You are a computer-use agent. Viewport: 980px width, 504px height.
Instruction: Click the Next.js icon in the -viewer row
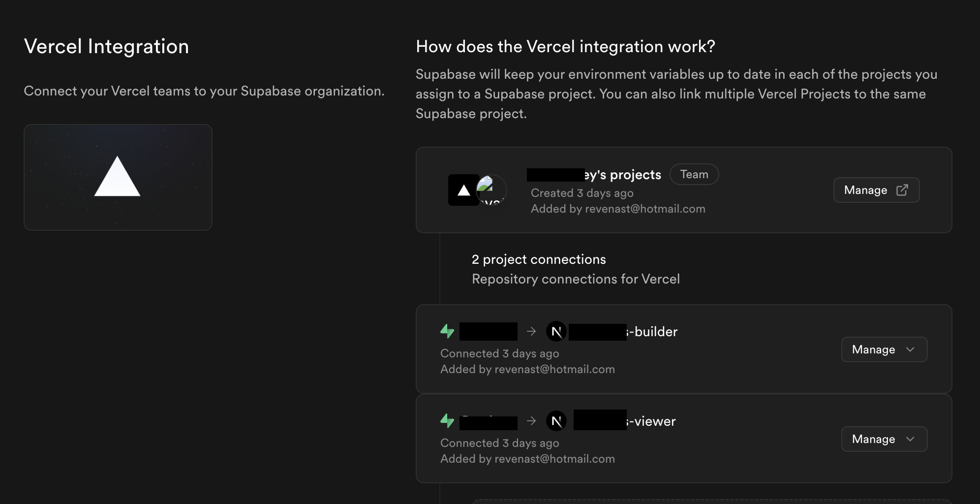tap(556, 421)
